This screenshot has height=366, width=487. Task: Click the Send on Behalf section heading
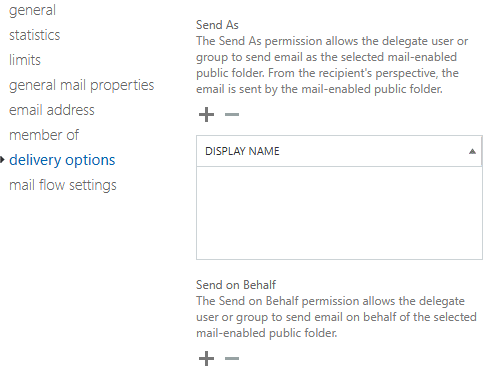point(236,285)
